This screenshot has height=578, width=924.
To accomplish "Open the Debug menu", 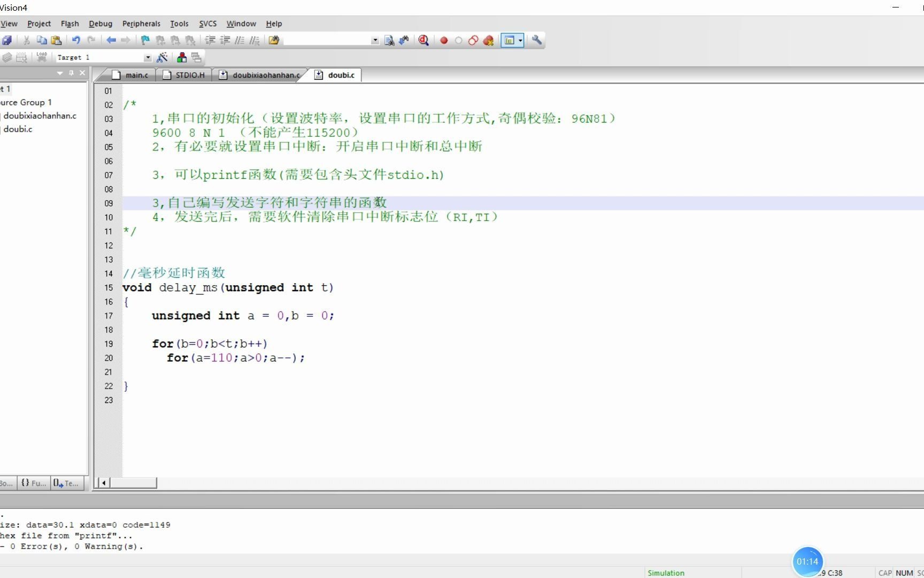I will coord(101,24).
